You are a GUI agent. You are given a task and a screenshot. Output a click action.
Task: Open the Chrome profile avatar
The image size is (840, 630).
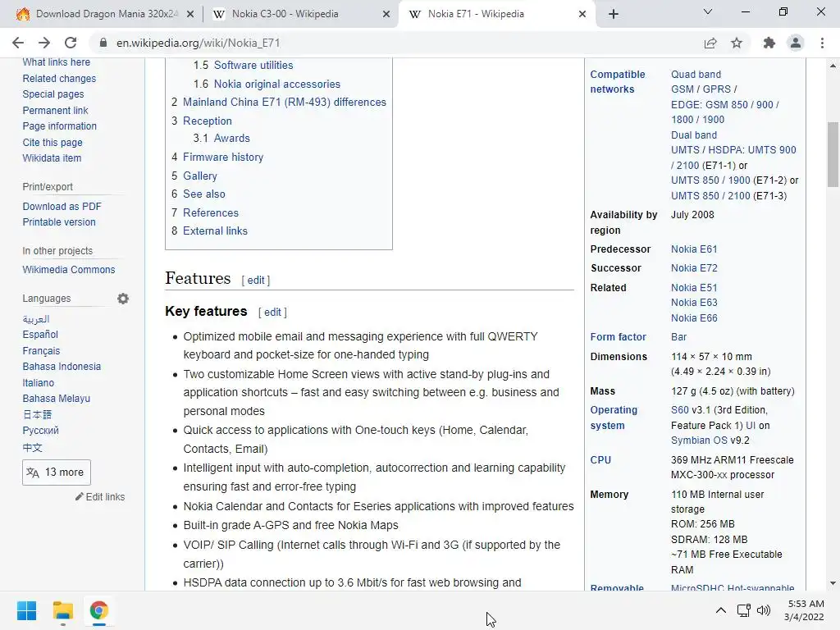(796, 43)
